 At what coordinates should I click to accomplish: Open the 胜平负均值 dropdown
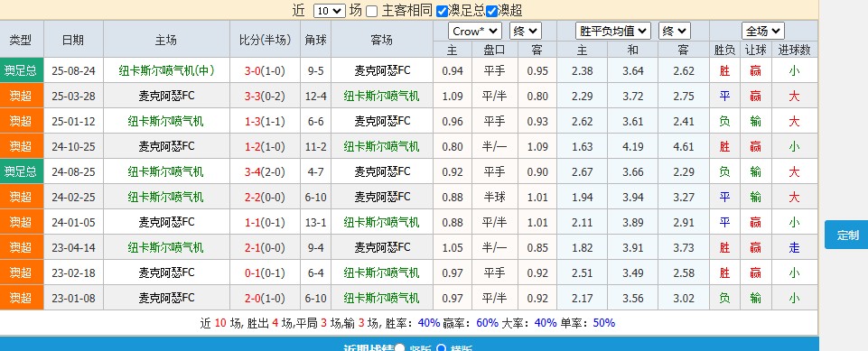pyautogui.click(x=612, y=31)
